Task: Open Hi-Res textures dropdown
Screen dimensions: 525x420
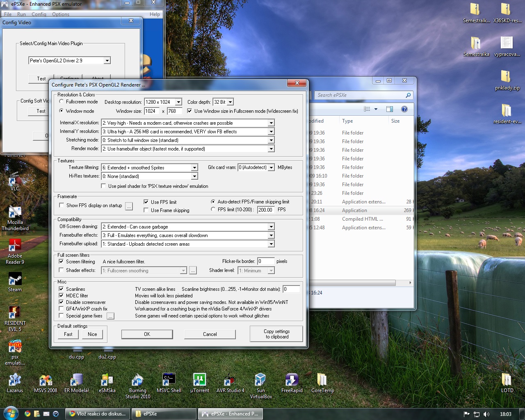Action: point(194,176)
